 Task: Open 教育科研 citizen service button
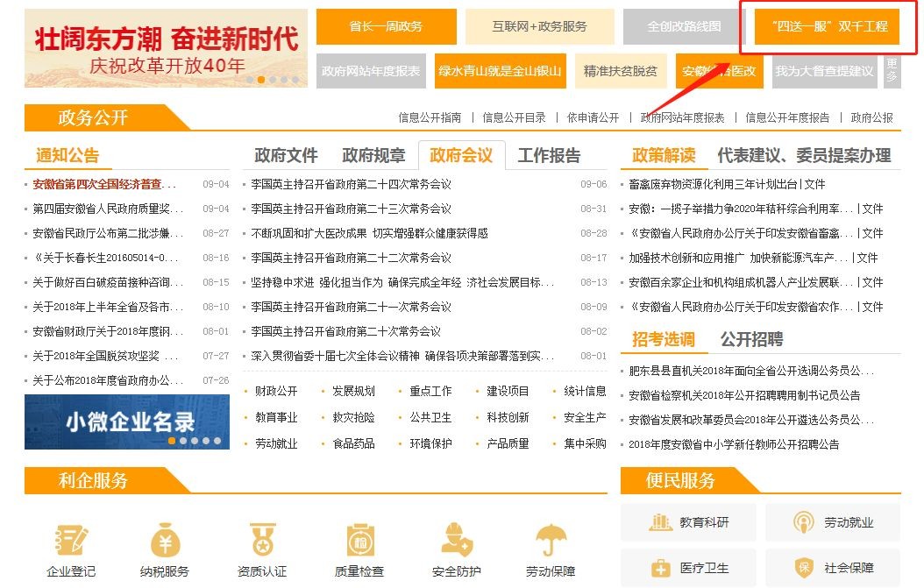click(x=689, y=523)
